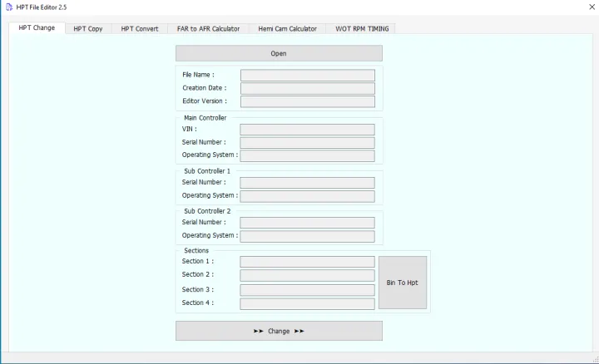Click the VIN input field
The image size is (599, 364).
(307, 130)
